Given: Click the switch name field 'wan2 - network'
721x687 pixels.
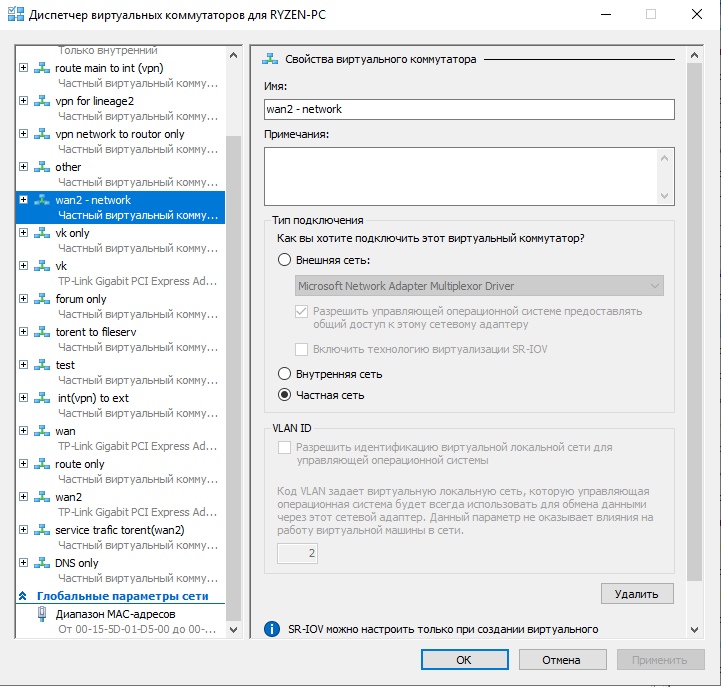Looking at the screenshot, I should [x=469, y=109].
